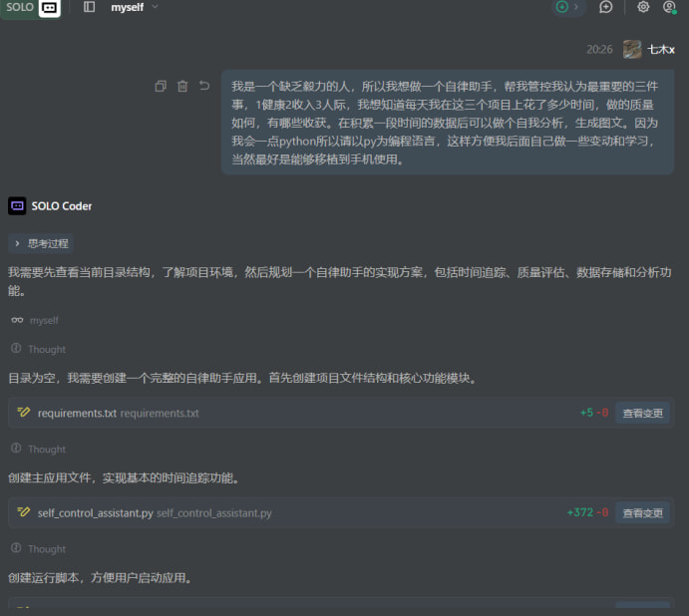Expand the Thought above 创建主应用文件 text
This screenshot has height=616, width=689.
click(x=39, y=449)
